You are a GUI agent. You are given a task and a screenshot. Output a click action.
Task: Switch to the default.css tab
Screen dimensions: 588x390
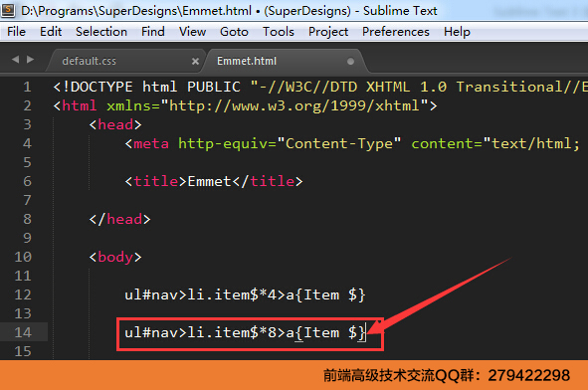(90, 61)
